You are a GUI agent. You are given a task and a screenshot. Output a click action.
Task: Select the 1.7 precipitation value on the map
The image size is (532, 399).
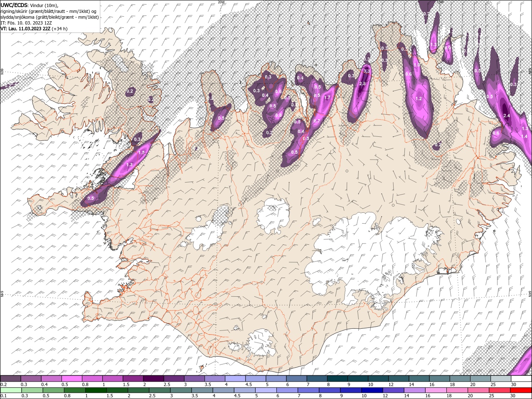pos(327,98)
